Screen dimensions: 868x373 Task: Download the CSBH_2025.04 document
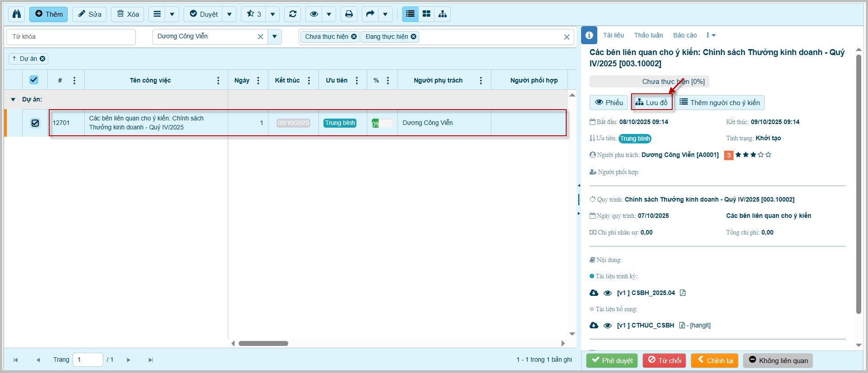[x=594, y=293]
